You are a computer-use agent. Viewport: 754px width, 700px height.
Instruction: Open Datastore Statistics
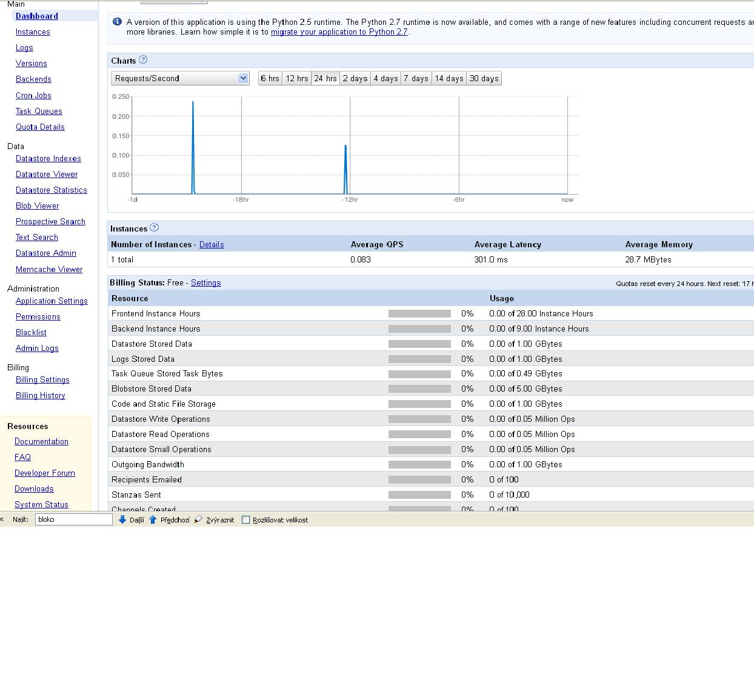52,190
